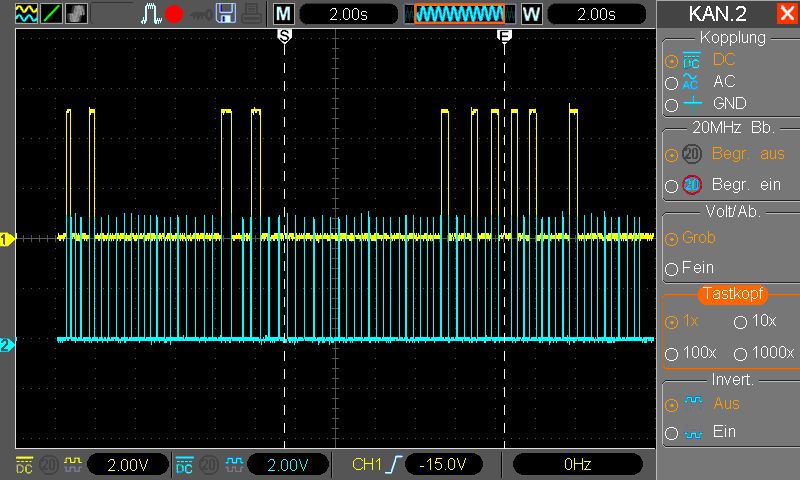Select GND coupling radio option
This screenshot has width=800, height=480.
671,104
